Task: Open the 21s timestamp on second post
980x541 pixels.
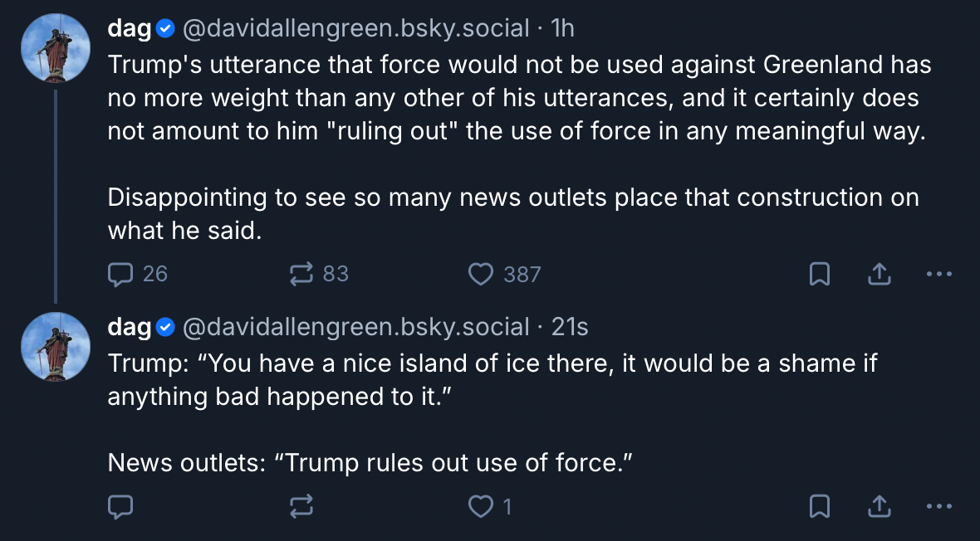Action: 570,328
